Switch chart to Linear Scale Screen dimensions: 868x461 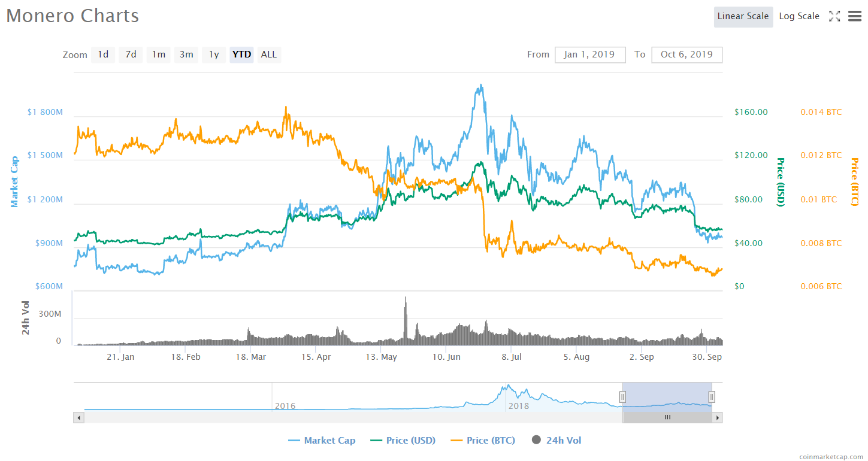click(x=743, y=17)
